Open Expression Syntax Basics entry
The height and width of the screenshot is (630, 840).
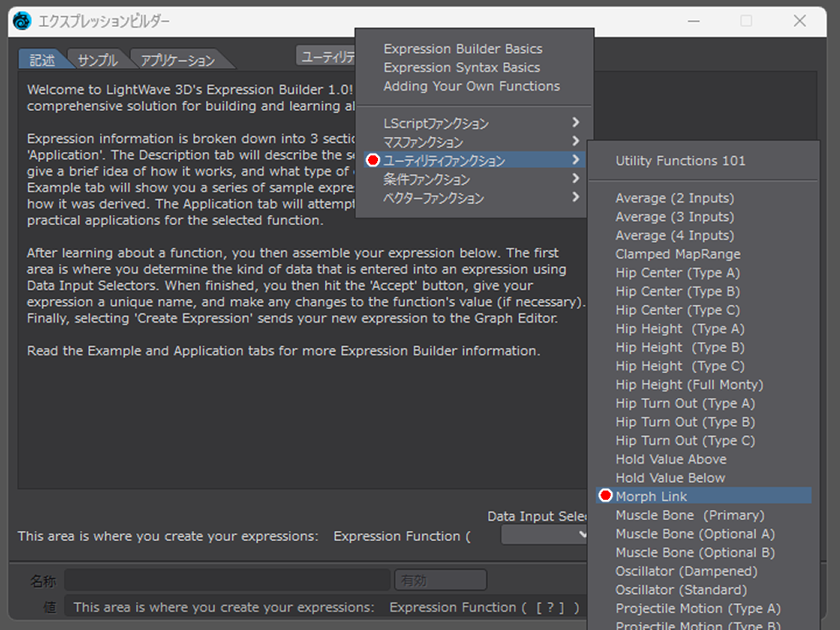pyautogui.click(x=462, y=67)
